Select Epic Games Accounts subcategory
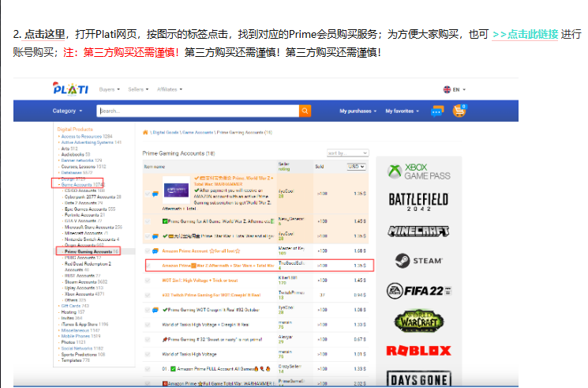 [x=90, y=209]
